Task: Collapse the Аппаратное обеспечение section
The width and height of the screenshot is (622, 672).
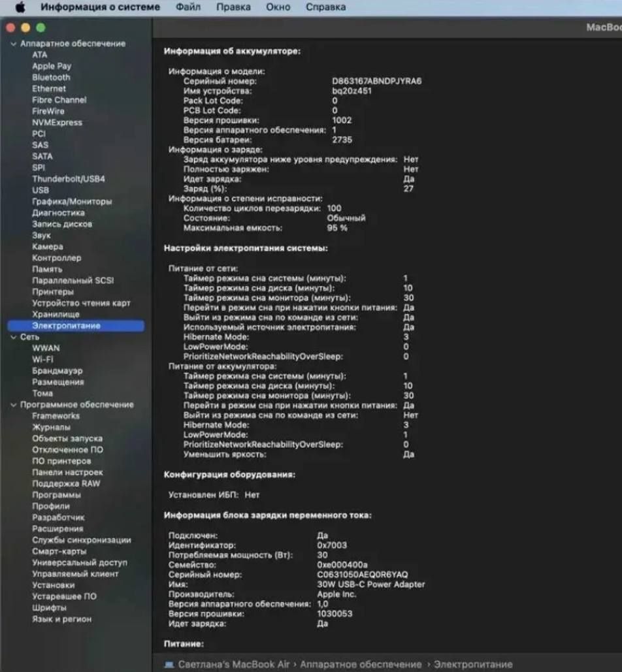Action: 13,44
